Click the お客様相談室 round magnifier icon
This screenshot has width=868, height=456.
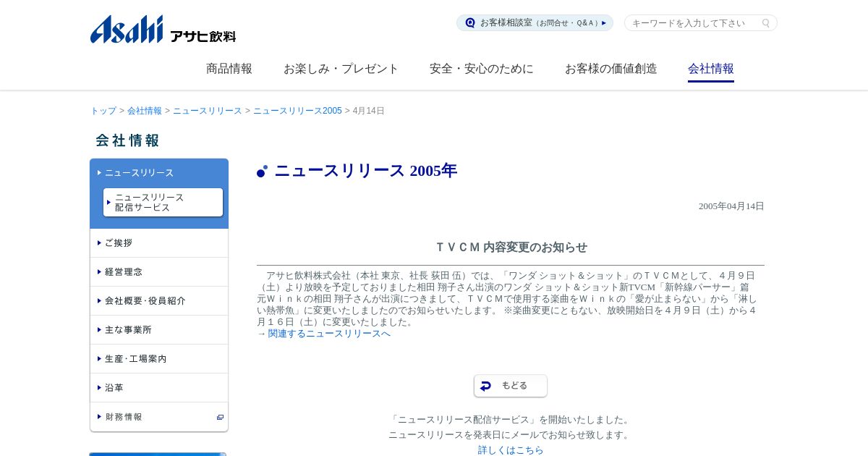pyautogui.click(x=470, y=23)
